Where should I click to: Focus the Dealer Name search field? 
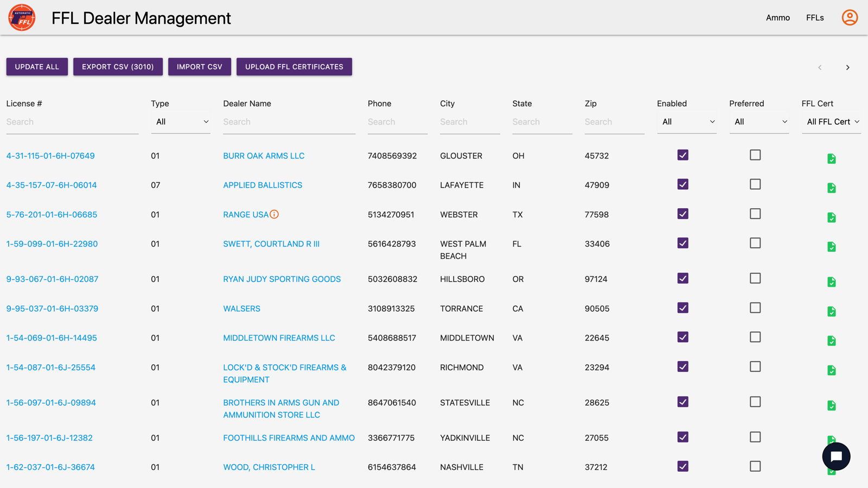click(289, 122)
